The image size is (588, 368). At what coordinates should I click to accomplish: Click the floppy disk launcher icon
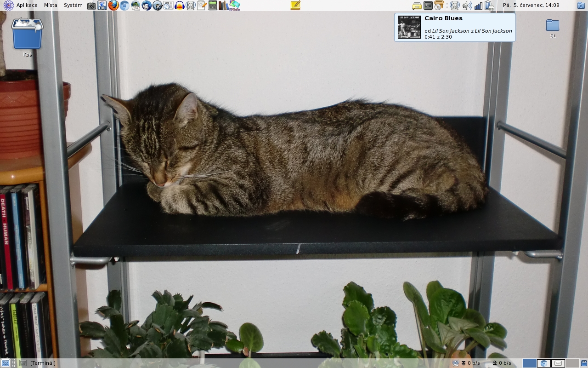click(102, 6)
